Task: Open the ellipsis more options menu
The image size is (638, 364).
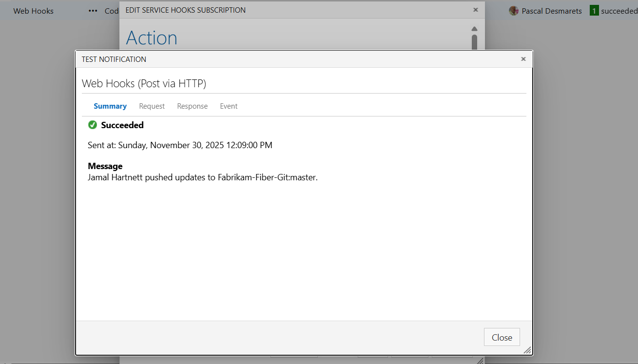Action: [93, 11]
